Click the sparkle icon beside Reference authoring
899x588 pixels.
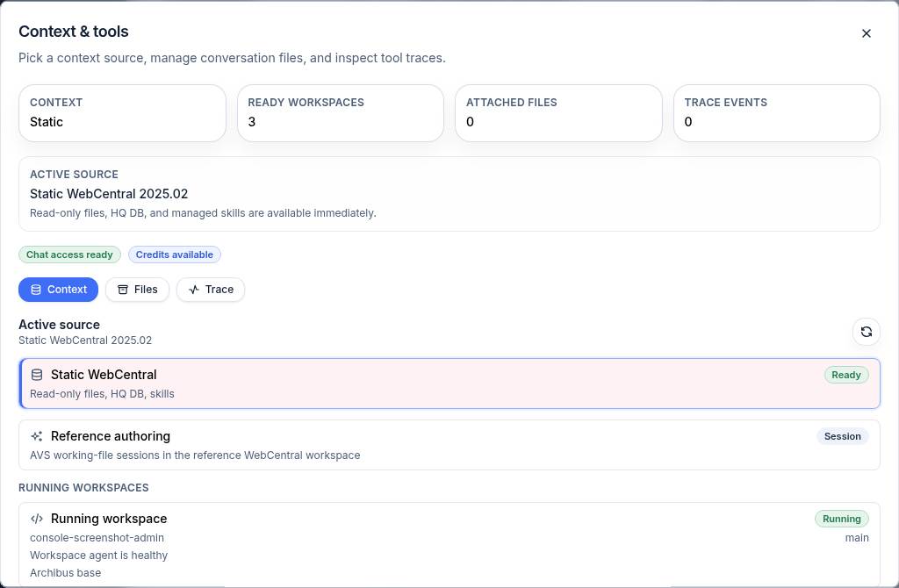coord(37,436)
